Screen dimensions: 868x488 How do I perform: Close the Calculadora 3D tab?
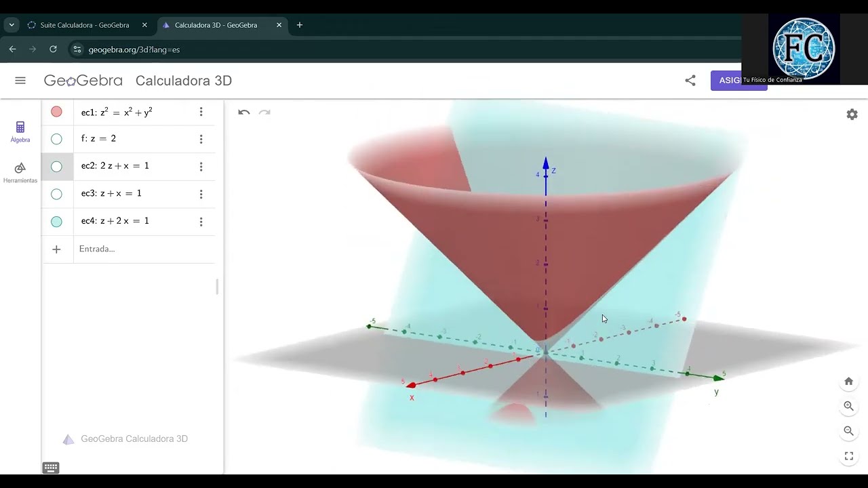279,25
